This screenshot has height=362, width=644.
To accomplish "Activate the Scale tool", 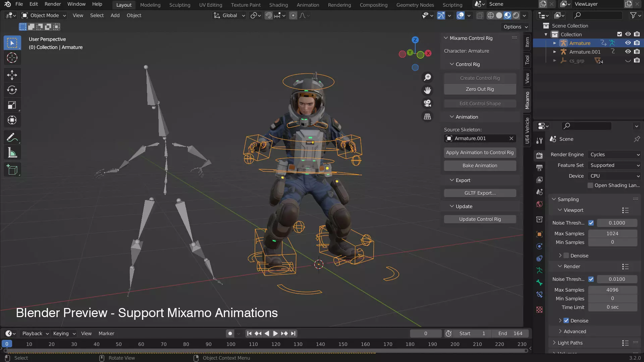I will point(12,105).
